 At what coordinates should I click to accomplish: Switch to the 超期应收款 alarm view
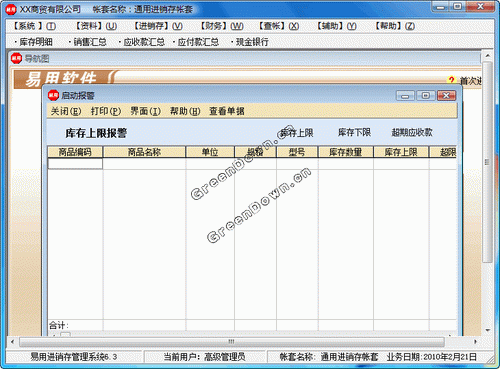coord(412,133)
